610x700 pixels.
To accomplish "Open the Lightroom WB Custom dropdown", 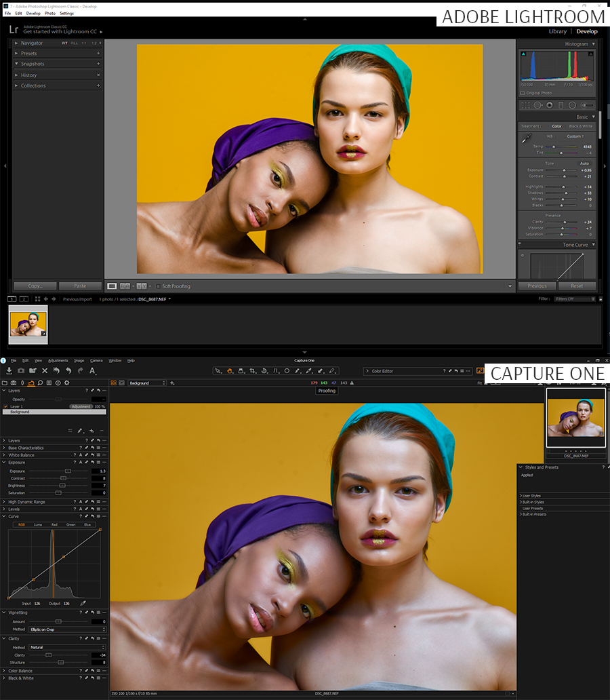I will point(575,136).
